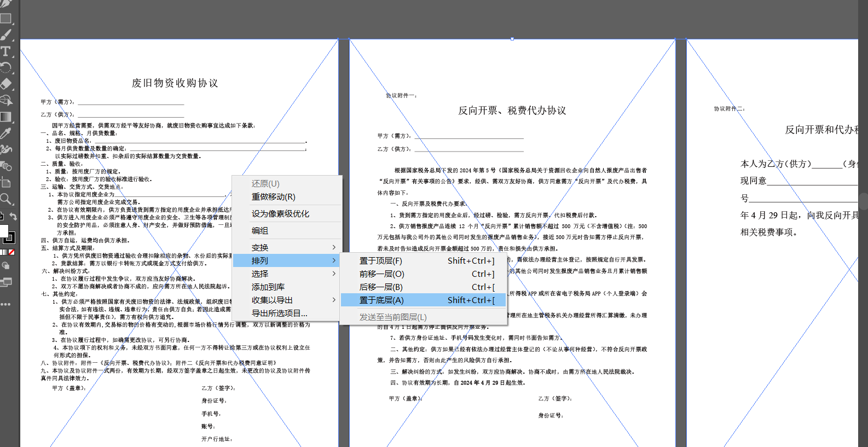Viewport: 868px width, 447px height.
Task: Select the Eraser tool
Action: tap(5, 84)
